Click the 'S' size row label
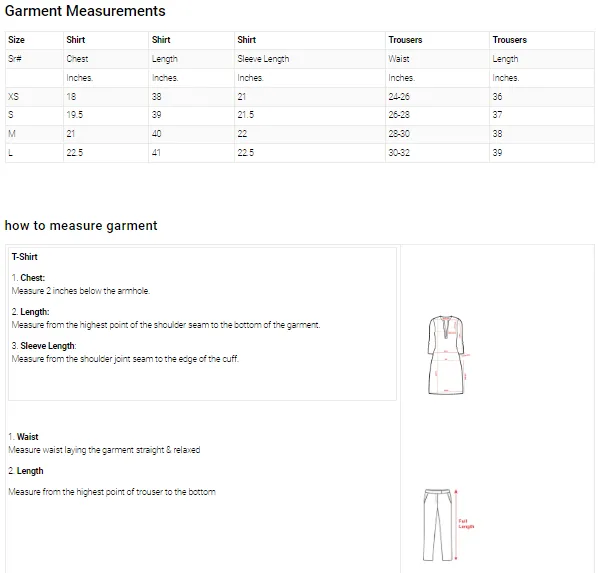 [11, 114]
